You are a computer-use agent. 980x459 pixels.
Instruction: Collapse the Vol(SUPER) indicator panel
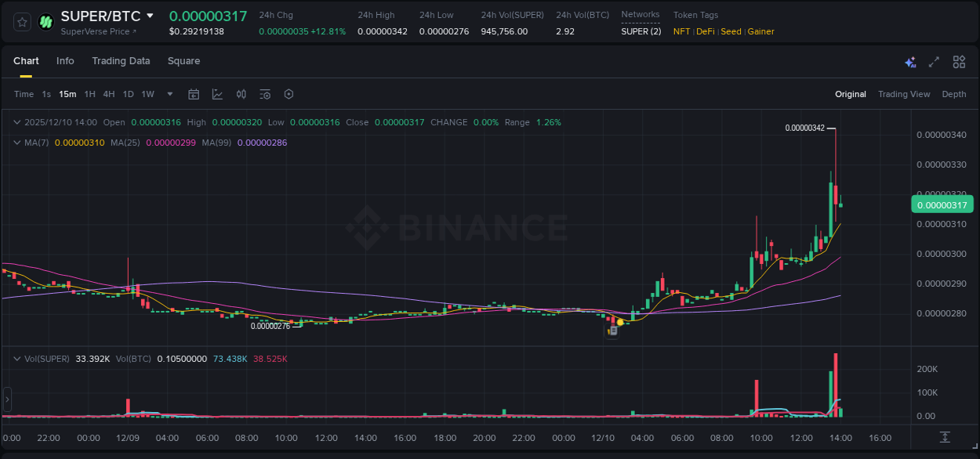tap(17, 358)
